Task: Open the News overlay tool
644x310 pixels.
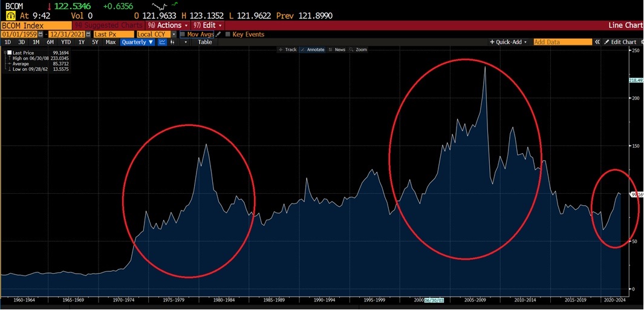Action: coord(337,49)
